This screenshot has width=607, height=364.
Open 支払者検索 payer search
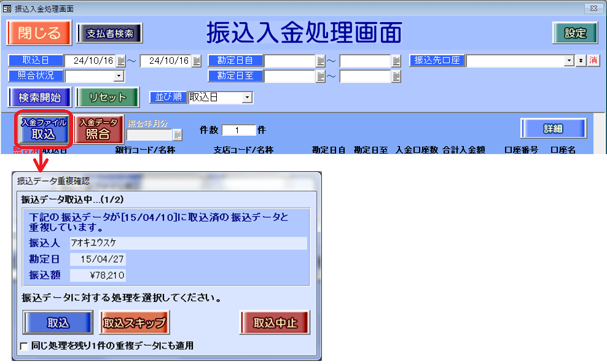point(110,33)
